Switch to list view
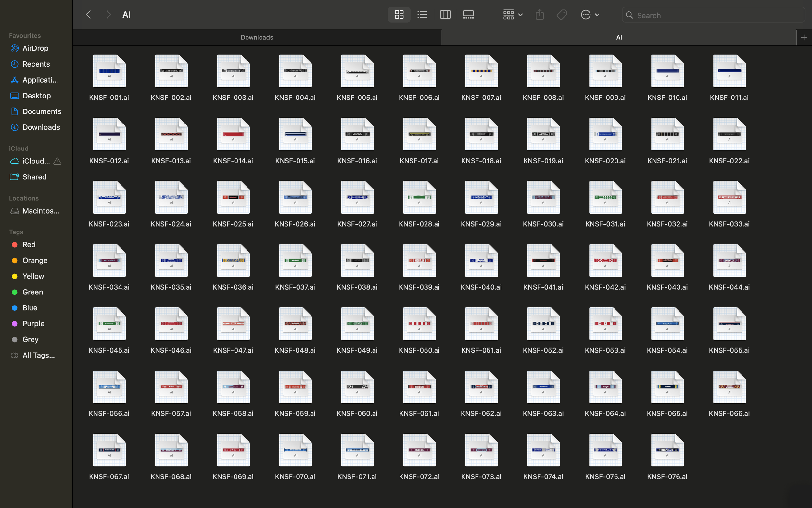The height and width of the screenshot is (508, 812). coord(422,14)
